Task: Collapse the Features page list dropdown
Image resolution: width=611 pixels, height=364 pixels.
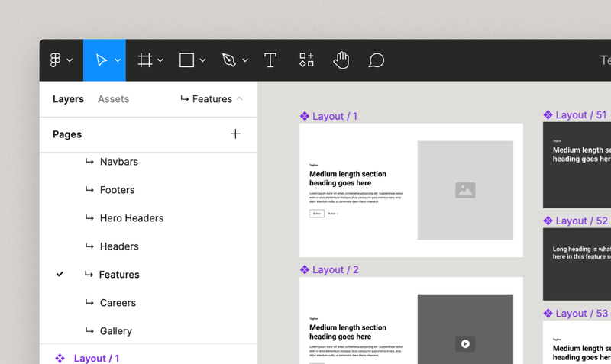Action: (212, 99)
